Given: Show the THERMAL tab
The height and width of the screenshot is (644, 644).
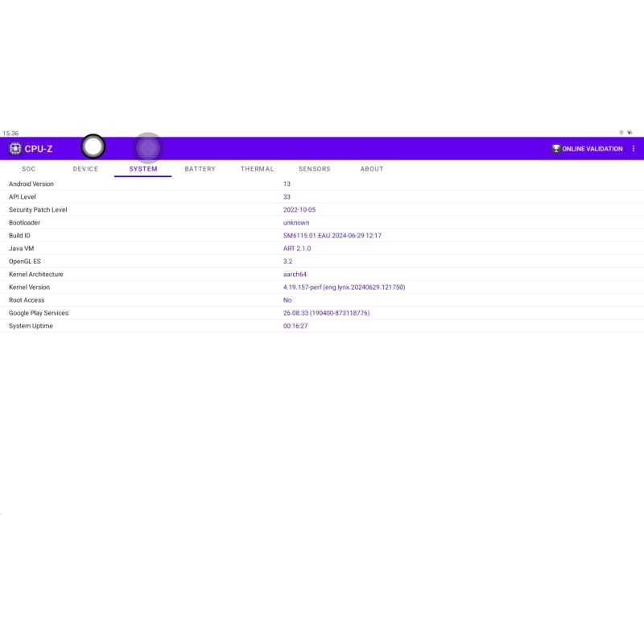Looking at the screenshot, I should 257,169.
